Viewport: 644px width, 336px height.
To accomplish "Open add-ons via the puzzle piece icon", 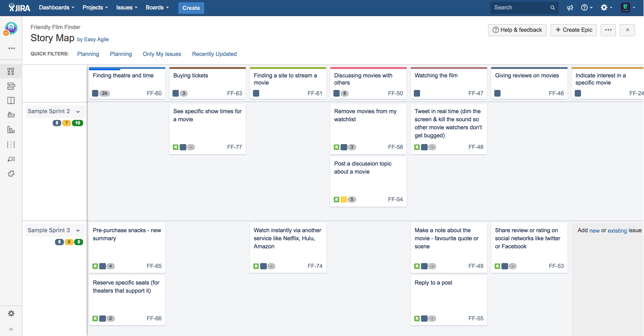I will 11,174.
